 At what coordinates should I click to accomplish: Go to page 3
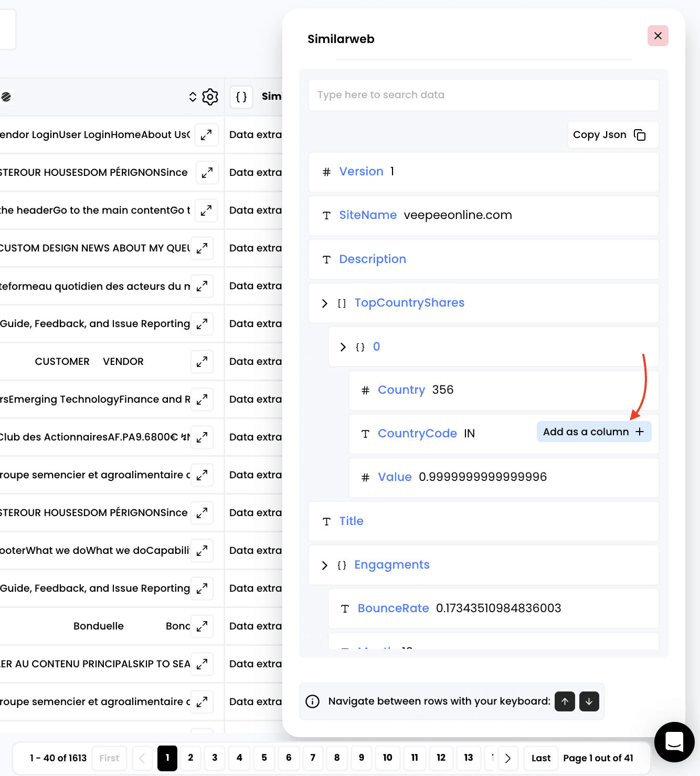coord(215,758)
